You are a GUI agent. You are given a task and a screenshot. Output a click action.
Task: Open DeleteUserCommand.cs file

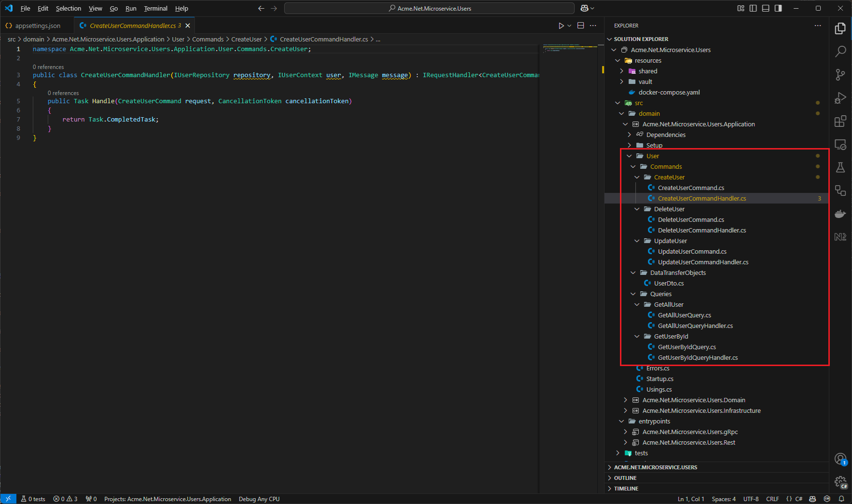point(691,219)
